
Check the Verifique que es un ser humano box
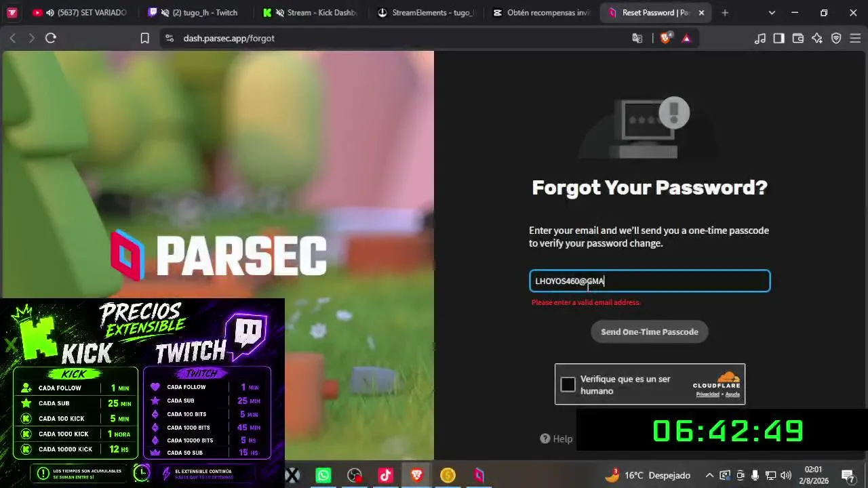[x=568, y=385]
